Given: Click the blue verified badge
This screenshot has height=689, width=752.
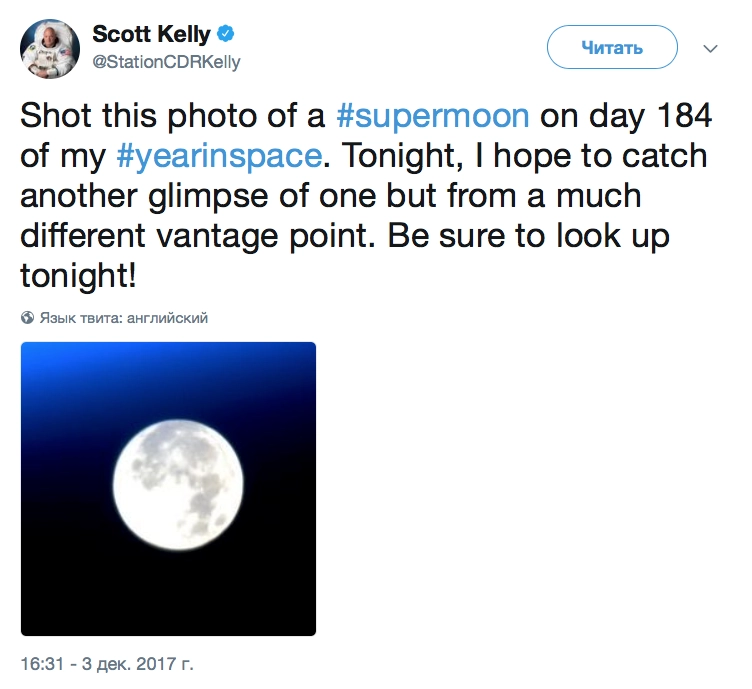Looking at the screenshot, I should pyautogui.click(x=226, y=34).
